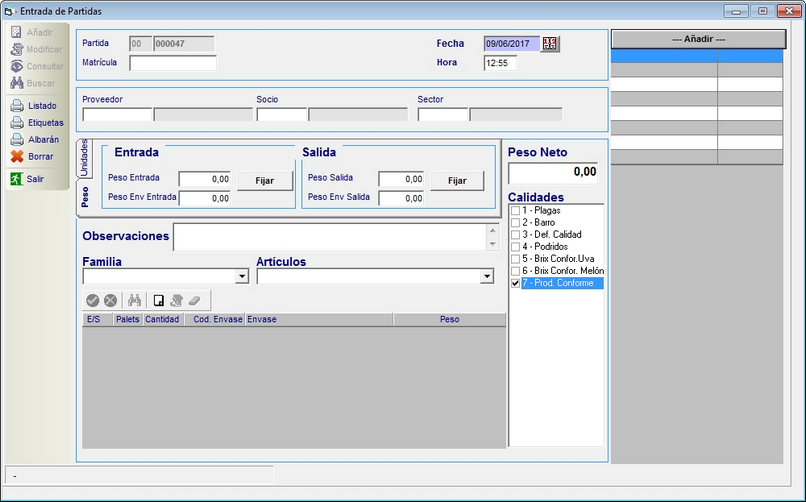The height and width of the screenshot is (502, 806).
Task: Click the Sector code field
Action: [x=443, y=115]
